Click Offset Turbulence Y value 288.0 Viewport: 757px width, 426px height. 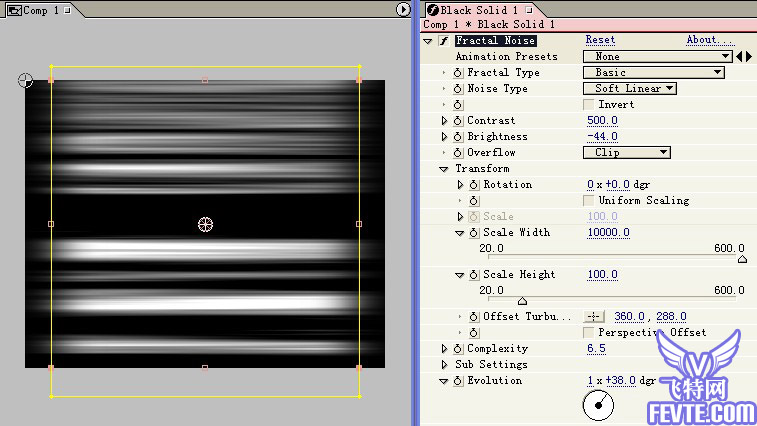click(671, 316)
